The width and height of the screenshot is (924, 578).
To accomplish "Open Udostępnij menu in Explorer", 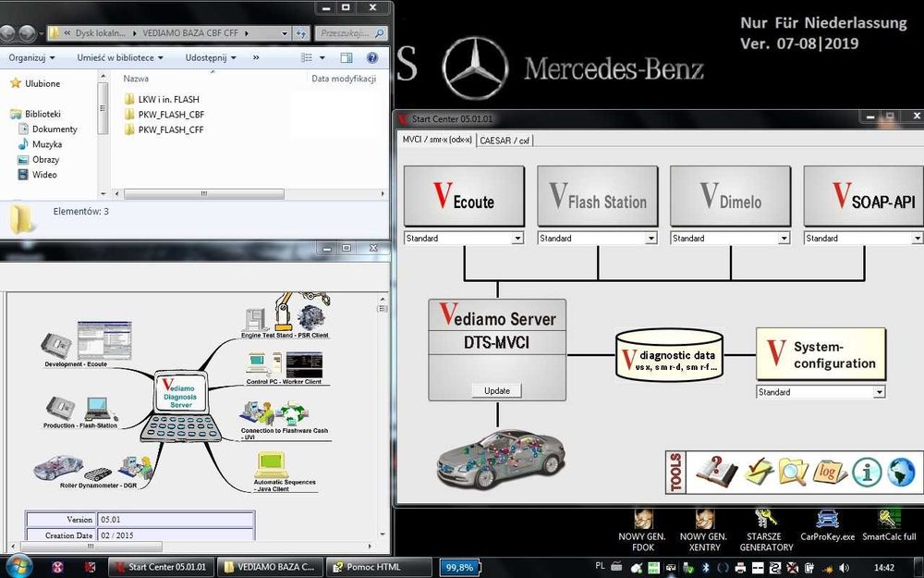I will (211, 57).
